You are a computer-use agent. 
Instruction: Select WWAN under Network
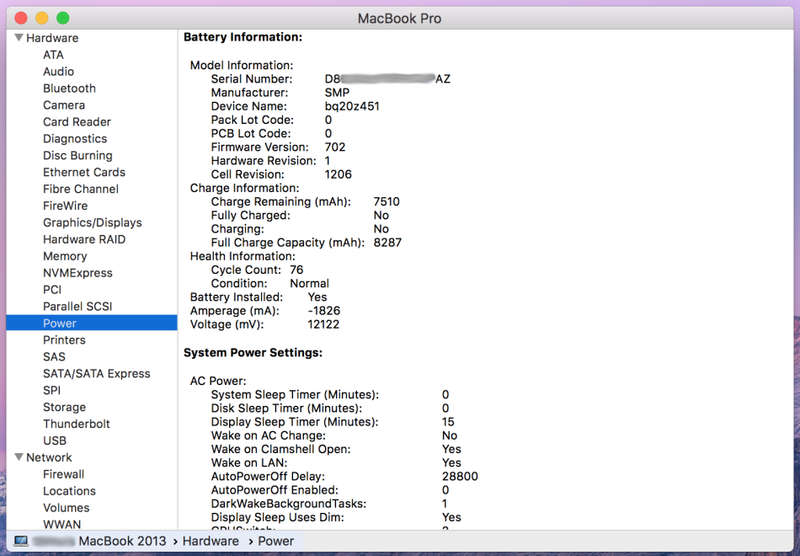pos(62,524)
